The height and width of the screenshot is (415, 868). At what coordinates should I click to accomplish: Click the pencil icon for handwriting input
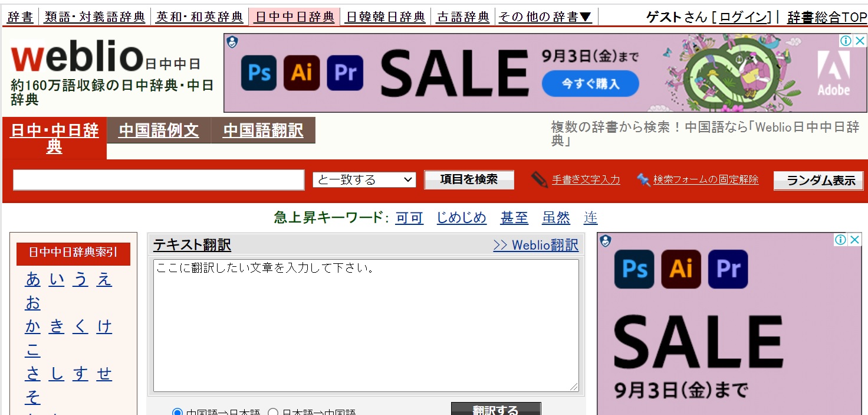tap(539, 179)
